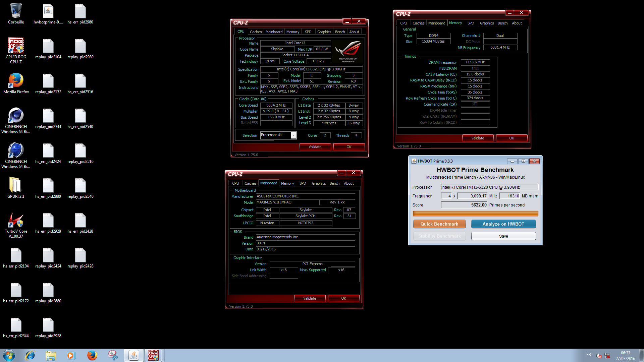Switch to ROG CPU-Z taskbar item
Screen dimensions: 644x362
tap(153, 355)
